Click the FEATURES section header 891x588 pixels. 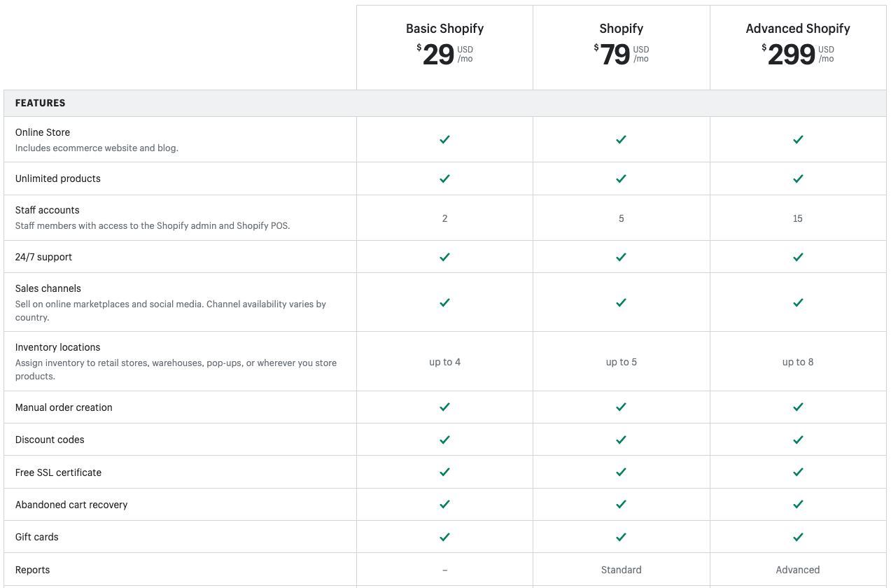coord(41,103)
